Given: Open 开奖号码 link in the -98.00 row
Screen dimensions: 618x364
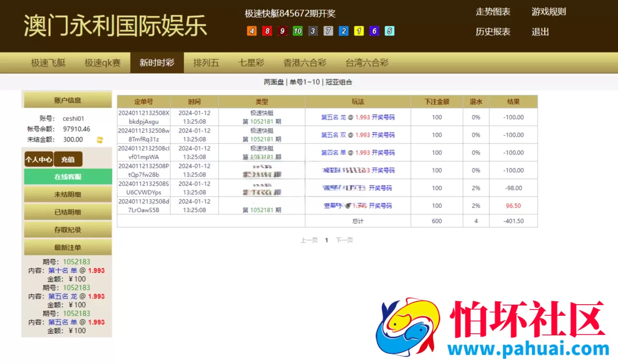Looking at the screenshot, I should click(380, 188).
